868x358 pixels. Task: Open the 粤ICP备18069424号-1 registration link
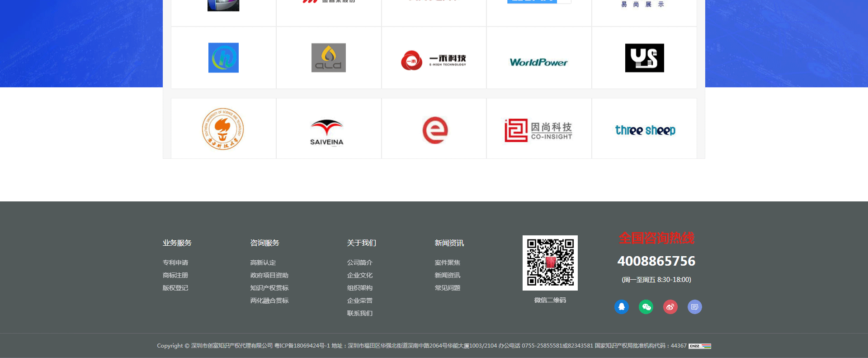[x=302, y=346]
